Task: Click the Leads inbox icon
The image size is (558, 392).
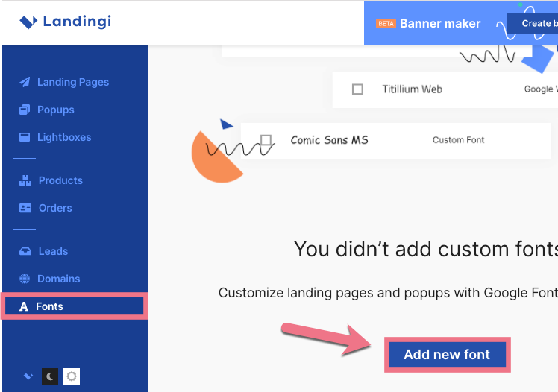Action: coord(25,251)
